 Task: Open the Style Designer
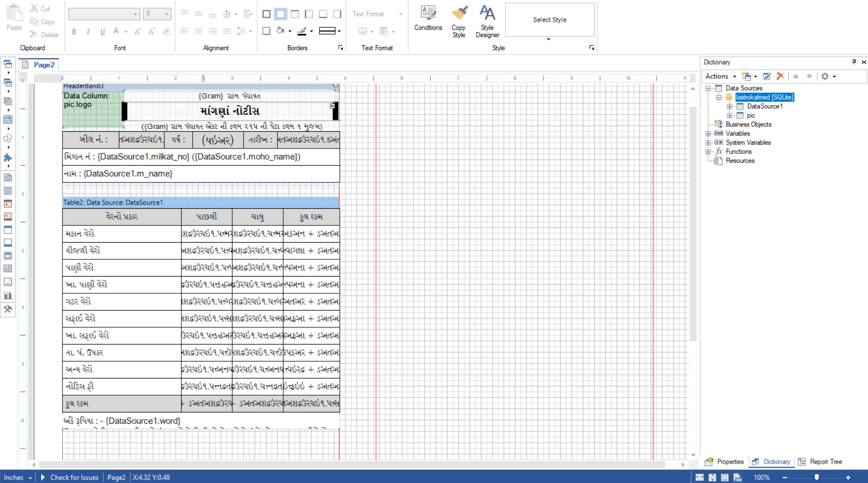(487, 20)
